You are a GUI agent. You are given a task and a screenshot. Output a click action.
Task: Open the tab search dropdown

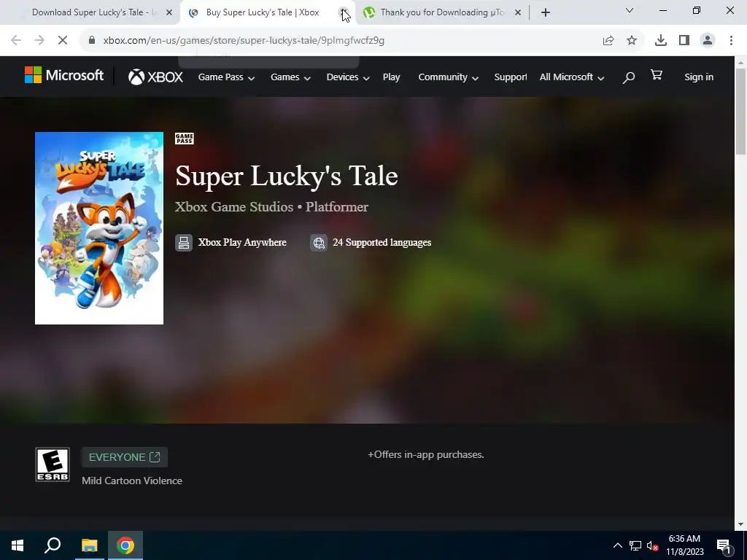(630, 10)
